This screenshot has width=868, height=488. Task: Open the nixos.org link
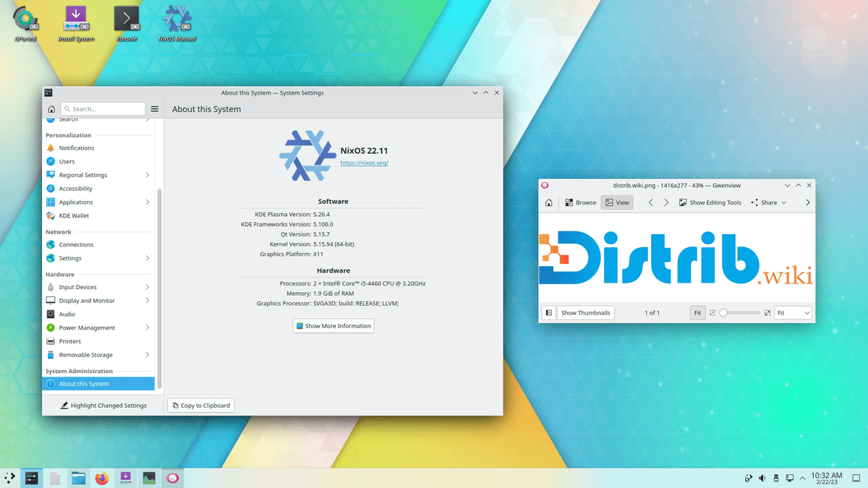(365, 163)
